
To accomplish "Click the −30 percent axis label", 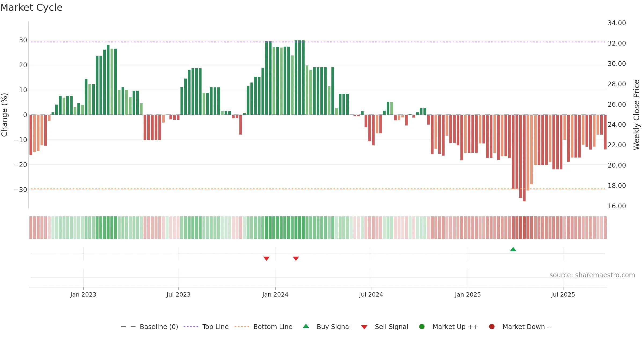I will pos(21,190).
